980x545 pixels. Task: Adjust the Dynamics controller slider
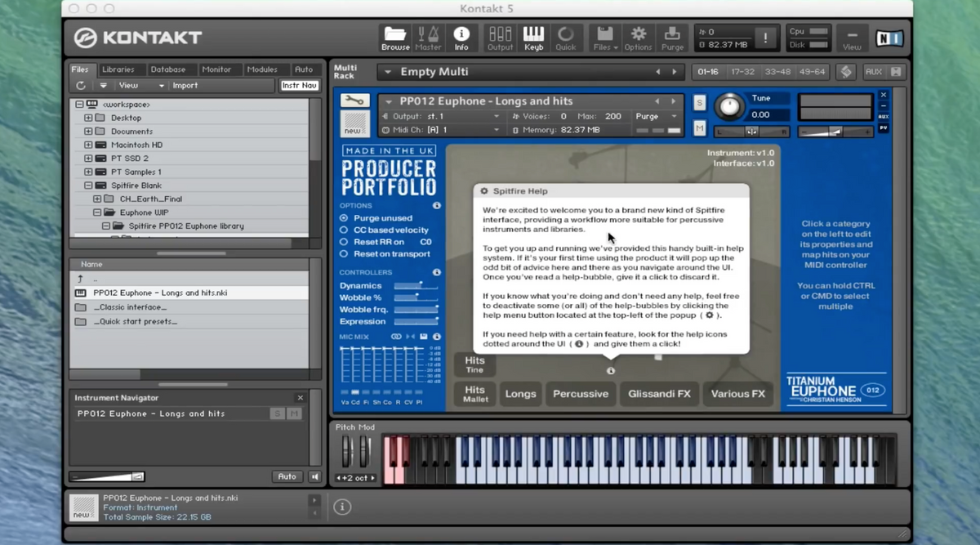[416, 286]
